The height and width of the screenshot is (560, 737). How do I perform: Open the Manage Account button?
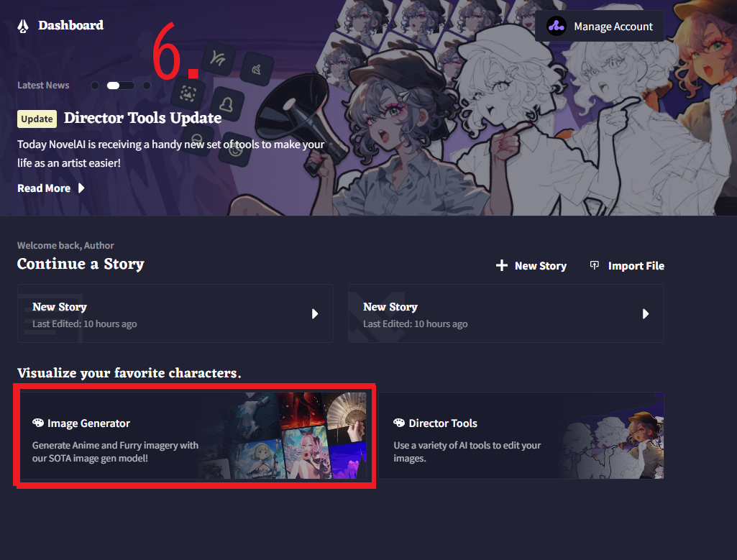click(x=599, y=27)
